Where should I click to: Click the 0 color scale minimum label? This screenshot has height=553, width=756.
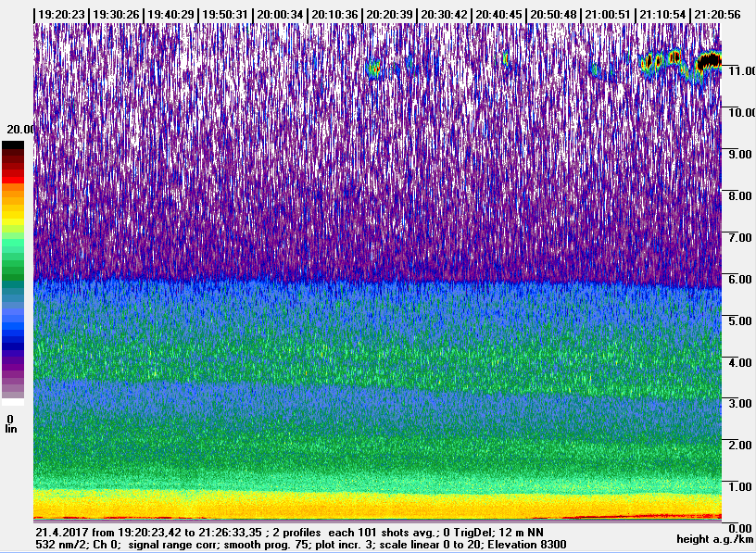click(10, 420)
